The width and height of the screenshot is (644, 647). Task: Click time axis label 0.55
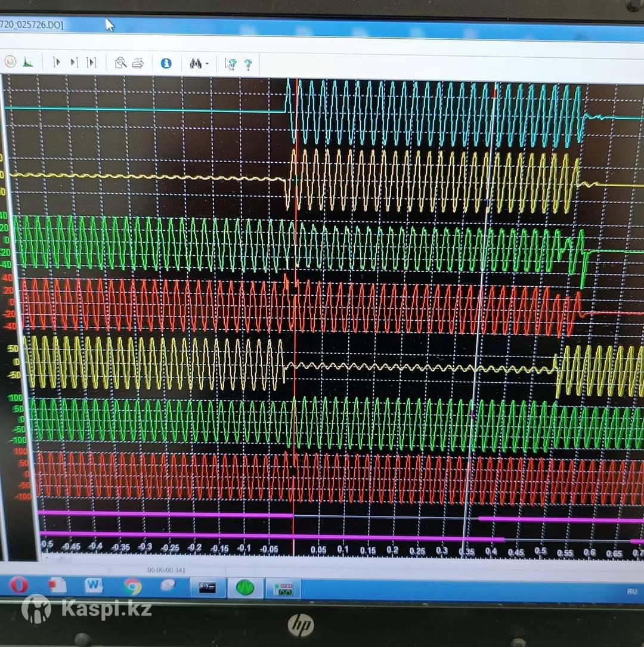565,553
